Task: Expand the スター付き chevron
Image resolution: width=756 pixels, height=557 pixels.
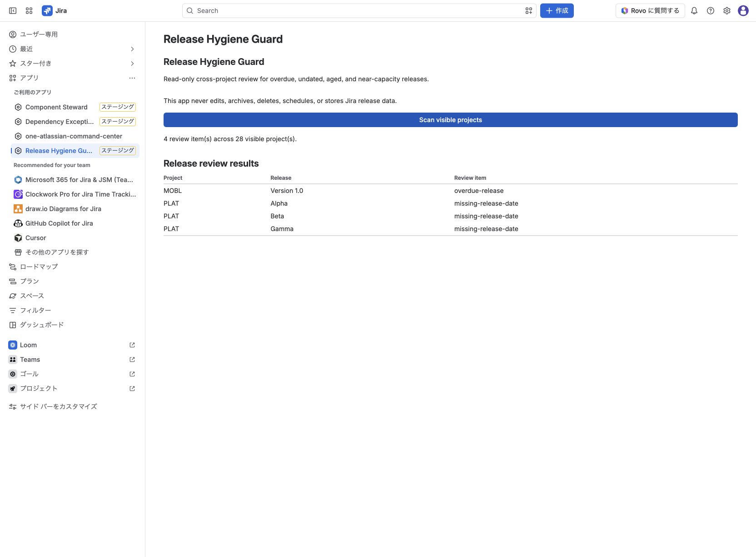Action: click(132, 64)
